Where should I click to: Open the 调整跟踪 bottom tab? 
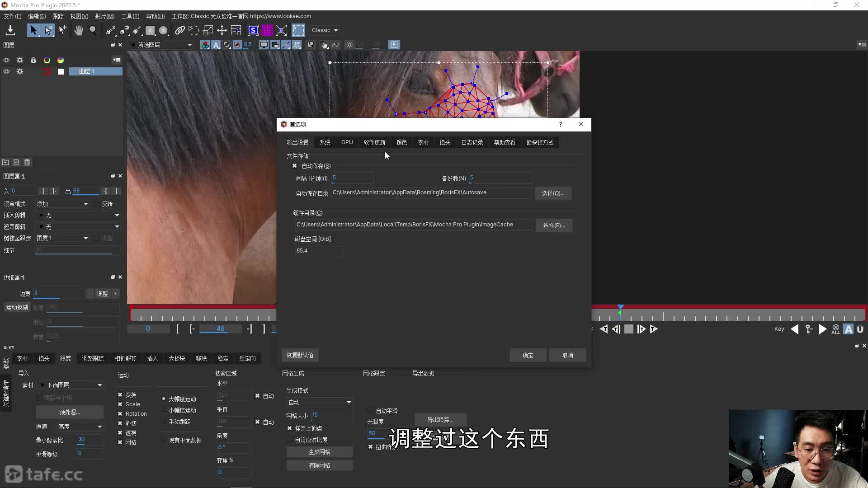click(93, 358)
